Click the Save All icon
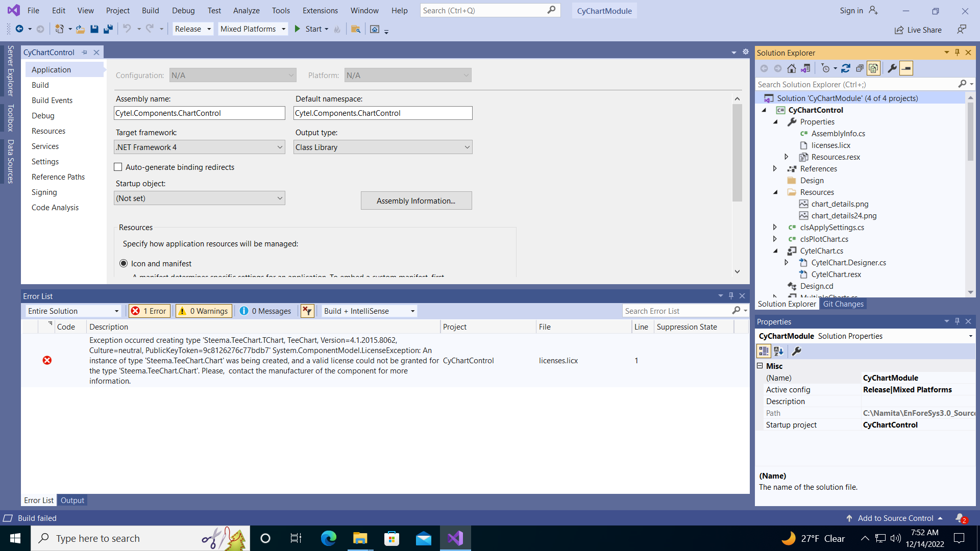This screenshot has width=980, height=551. (x=108, y=29)
